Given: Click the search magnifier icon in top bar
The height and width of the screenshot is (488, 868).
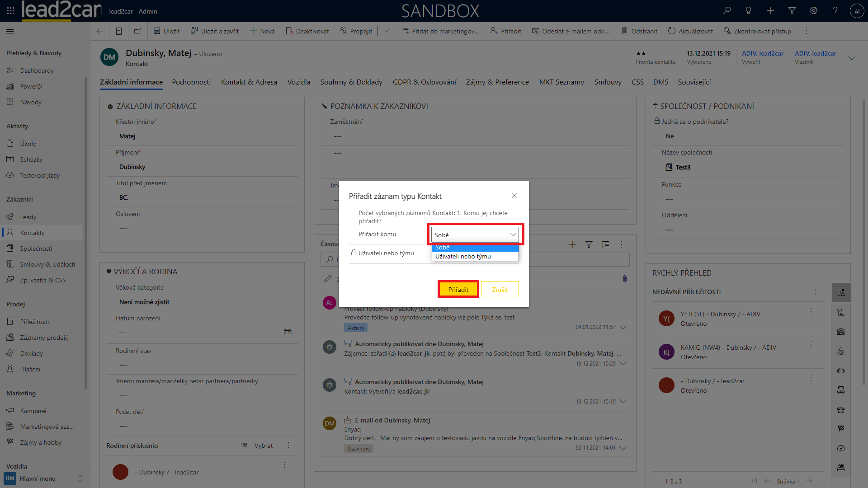Looking at the screenshot, I should [727, 10].
